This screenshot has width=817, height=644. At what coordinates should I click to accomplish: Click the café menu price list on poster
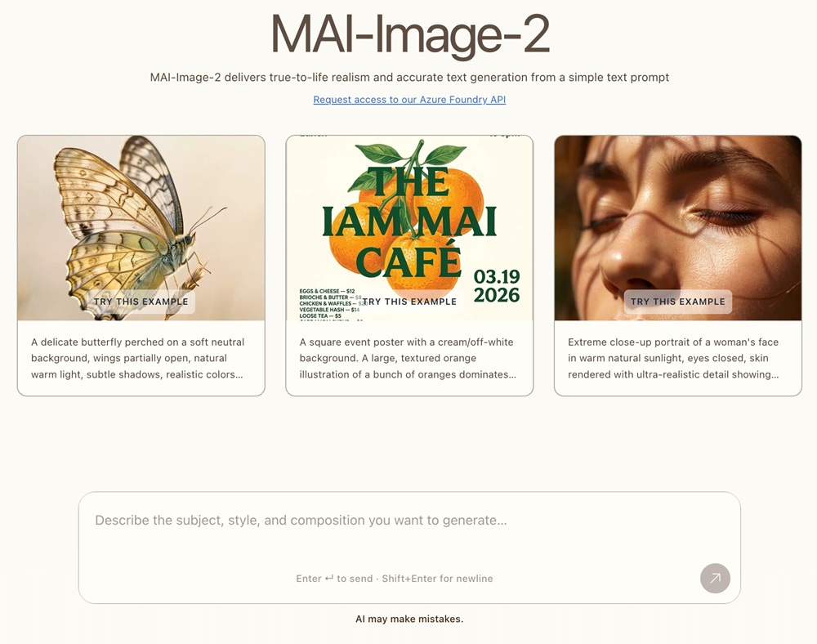coord(330,304)
